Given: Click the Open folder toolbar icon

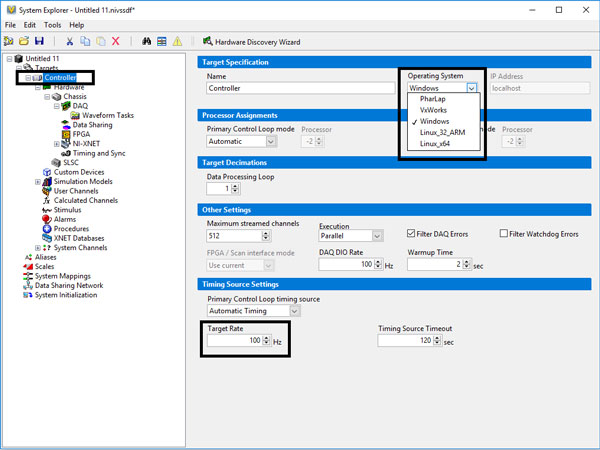Looking at the screenshot, I should tap(23, 41).
